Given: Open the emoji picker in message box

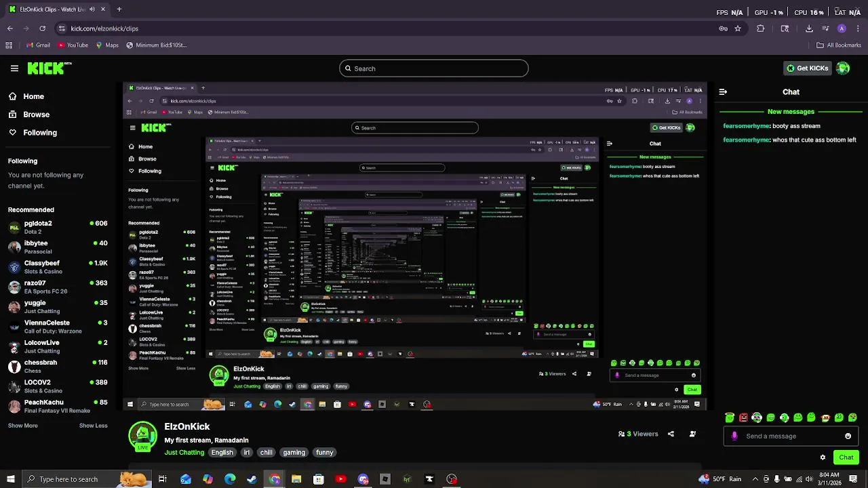Looking at the screenshot, I should point(848,436).
